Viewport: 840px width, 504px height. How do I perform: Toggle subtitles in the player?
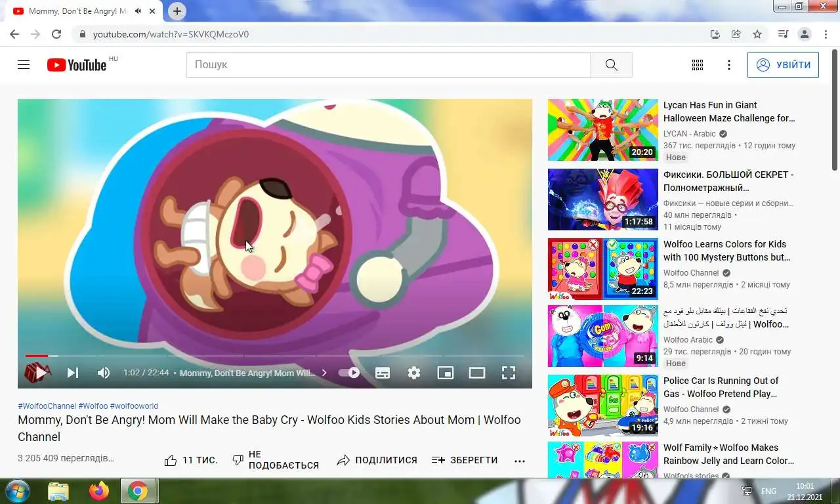tap(383, 373)
